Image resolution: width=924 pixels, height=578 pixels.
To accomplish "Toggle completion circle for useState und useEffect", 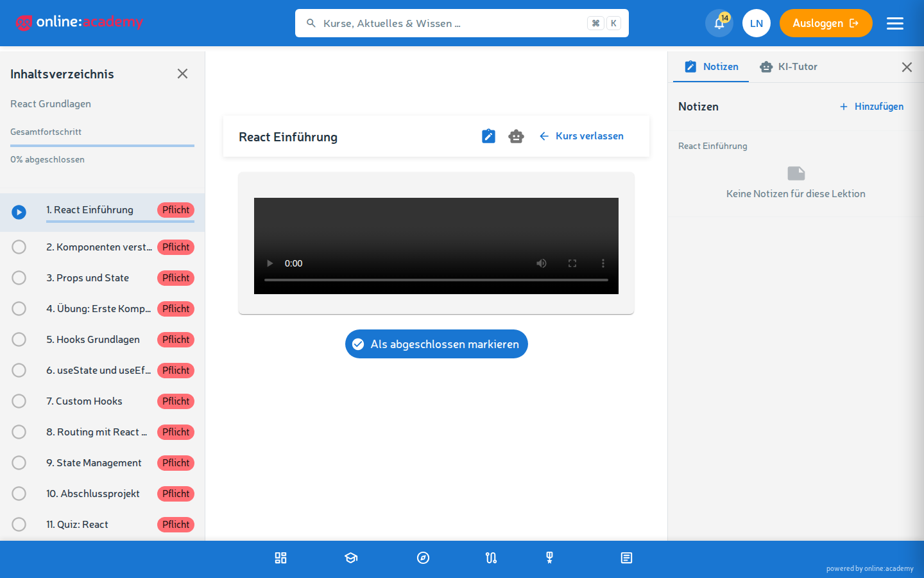I will click(x=19, y=371).
